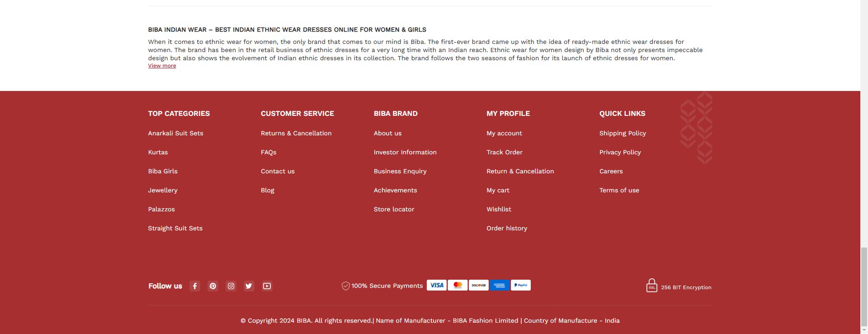Click the BIBA INDIAN WEAR section heading
868x334 pixels.
tap(287, 29)
